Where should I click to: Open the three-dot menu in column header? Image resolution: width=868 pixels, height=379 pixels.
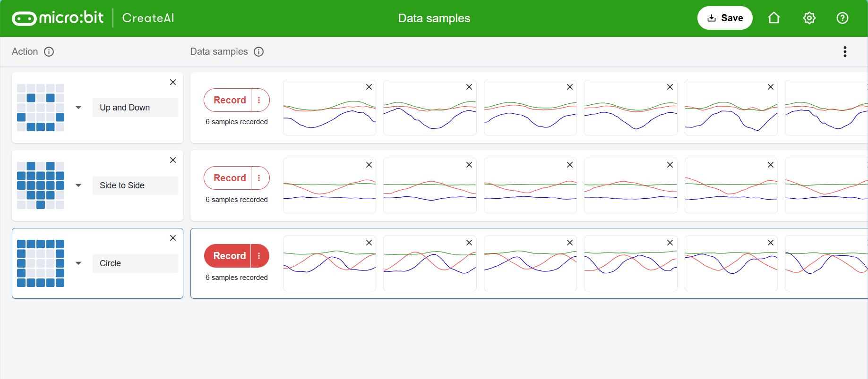coord(844,51)
